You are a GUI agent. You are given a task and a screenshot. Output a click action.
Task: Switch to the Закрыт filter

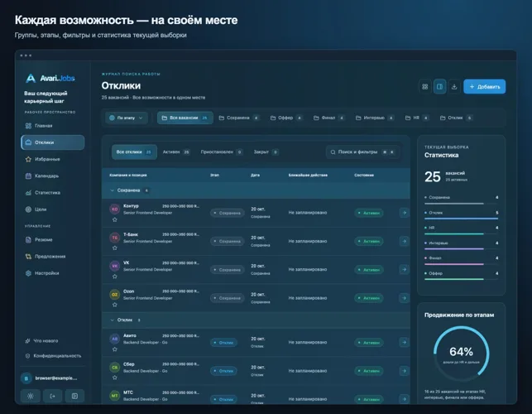point(266,152)
